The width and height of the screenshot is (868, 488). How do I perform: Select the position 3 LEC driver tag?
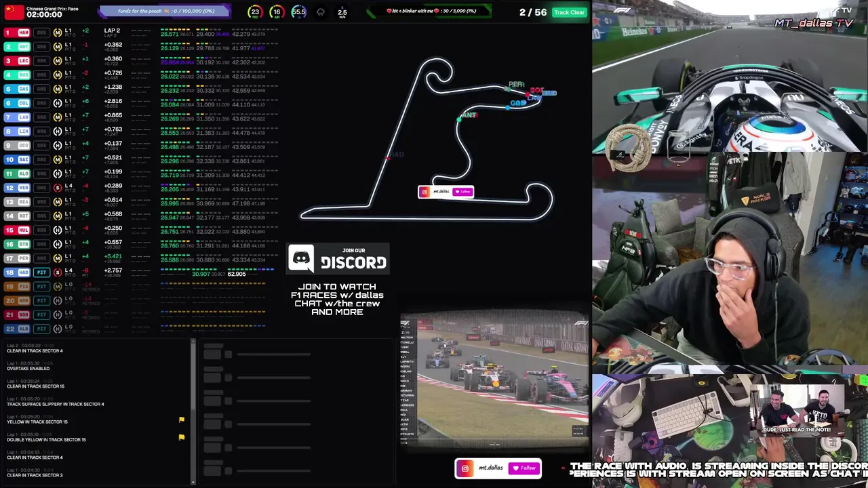17,61
